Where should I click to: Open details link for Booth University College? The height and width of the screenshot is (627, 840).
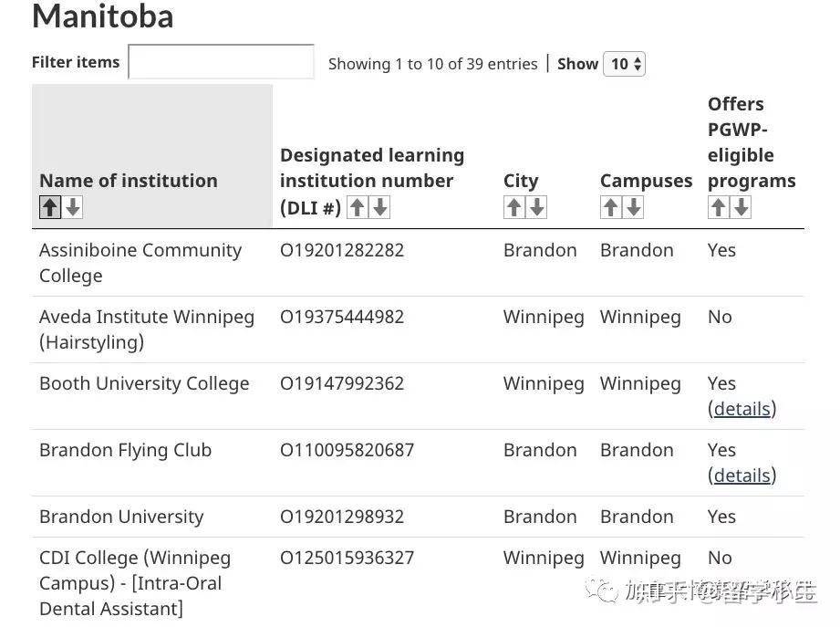[741, 409]
